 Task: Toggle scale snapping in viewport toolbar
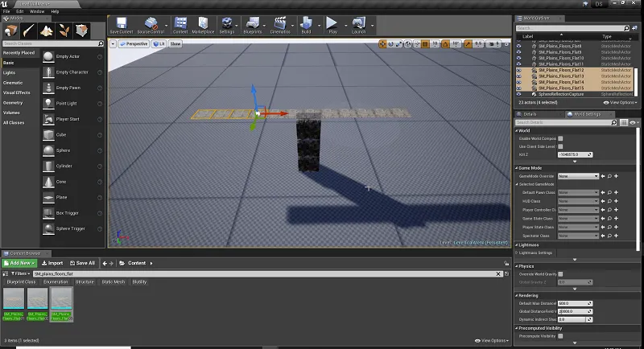(x=468, y=44)
